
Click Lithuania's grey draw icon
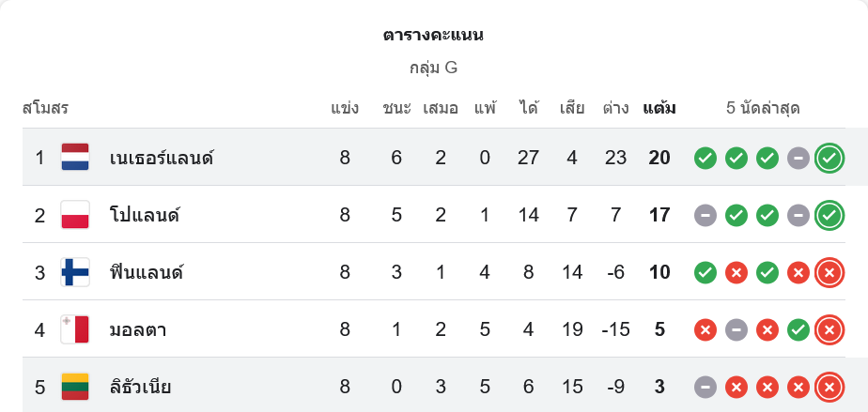coord(705,387)
